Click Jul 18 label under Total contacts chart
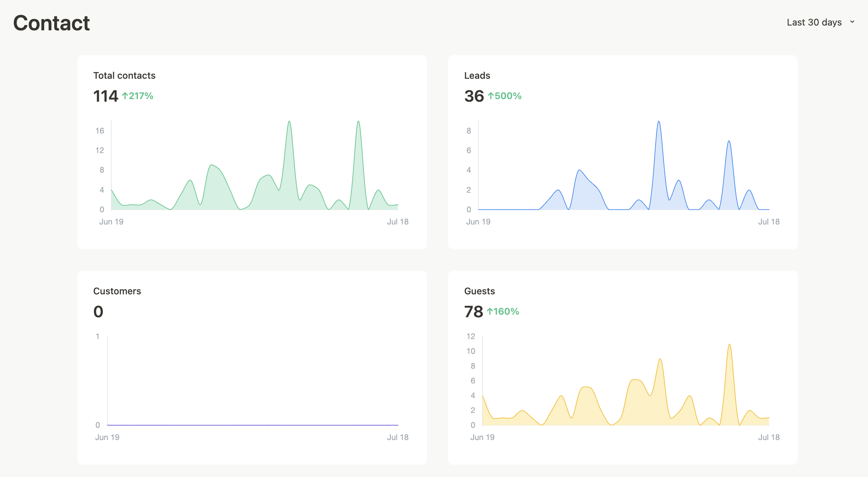The width and height of the screenshot is (868, 477). click(398, 221)
